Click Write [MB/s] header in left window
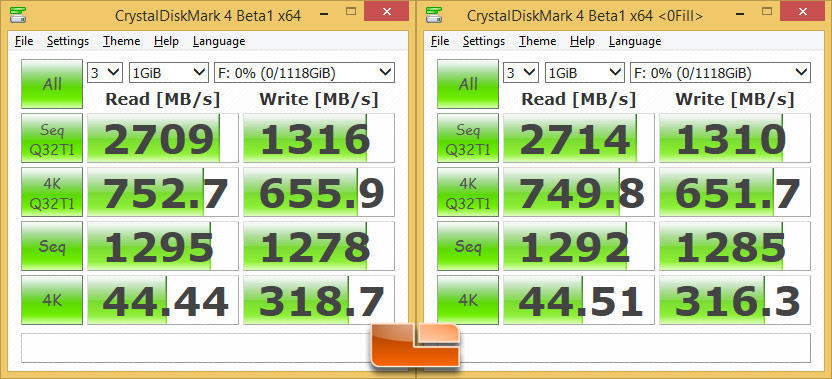This screenshot has height=379, width=832. pos(318,99)
